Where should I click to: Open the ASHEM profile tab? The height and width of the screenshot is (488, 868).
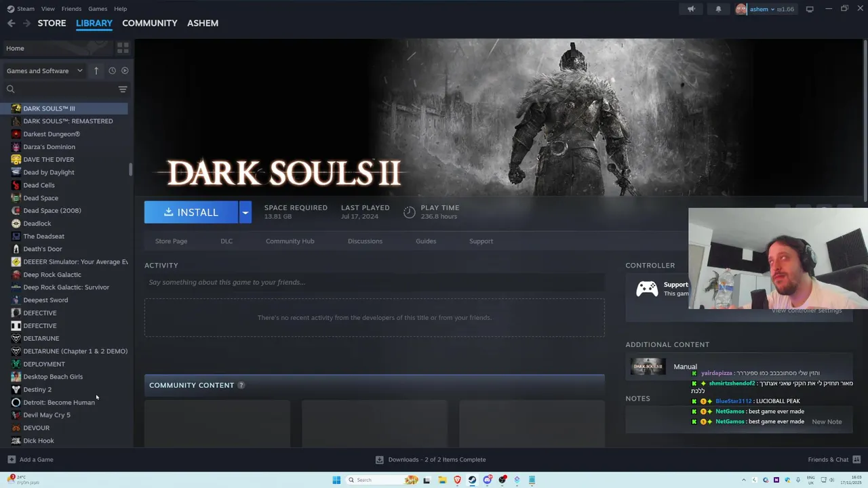click(203, 23)
